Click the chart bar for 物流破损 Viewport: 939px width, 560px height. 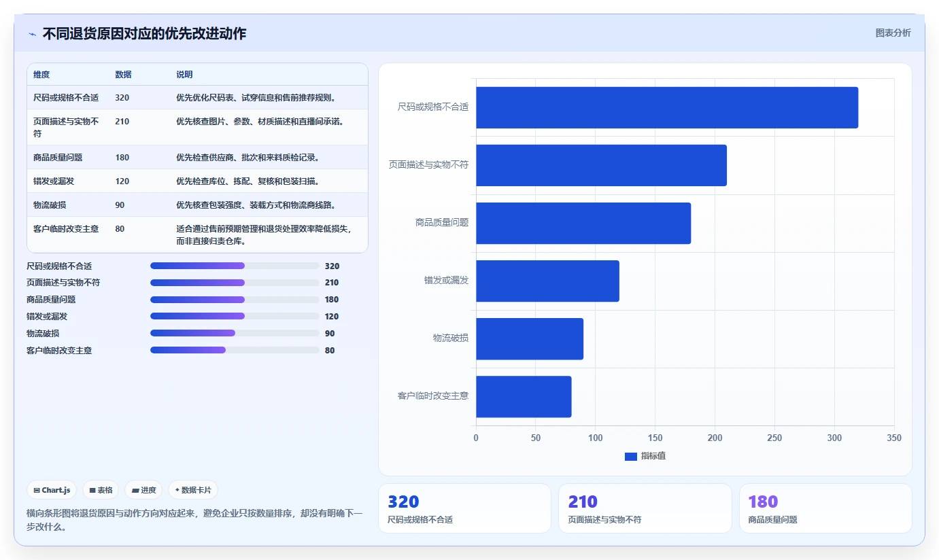point(530,338)
